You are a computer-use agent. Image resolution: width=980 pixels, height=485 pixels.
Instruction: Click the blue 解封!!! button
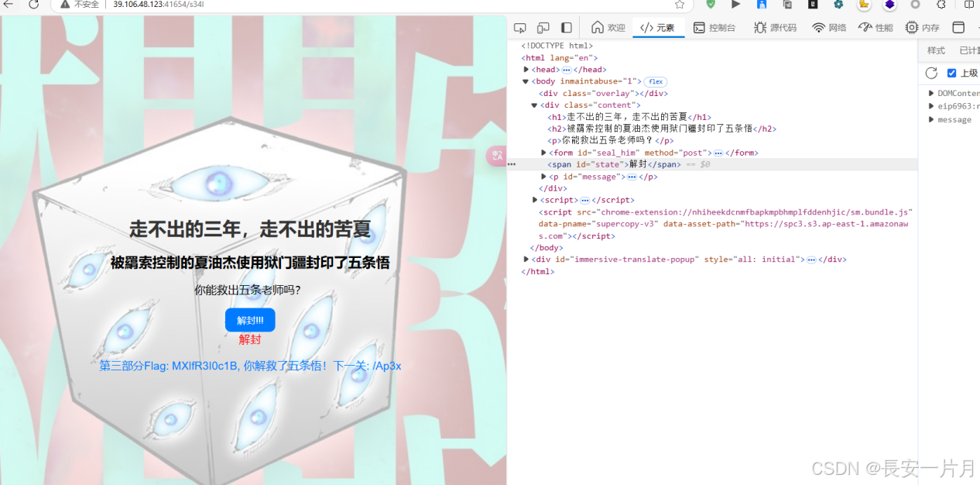click(x=250, y=320)
